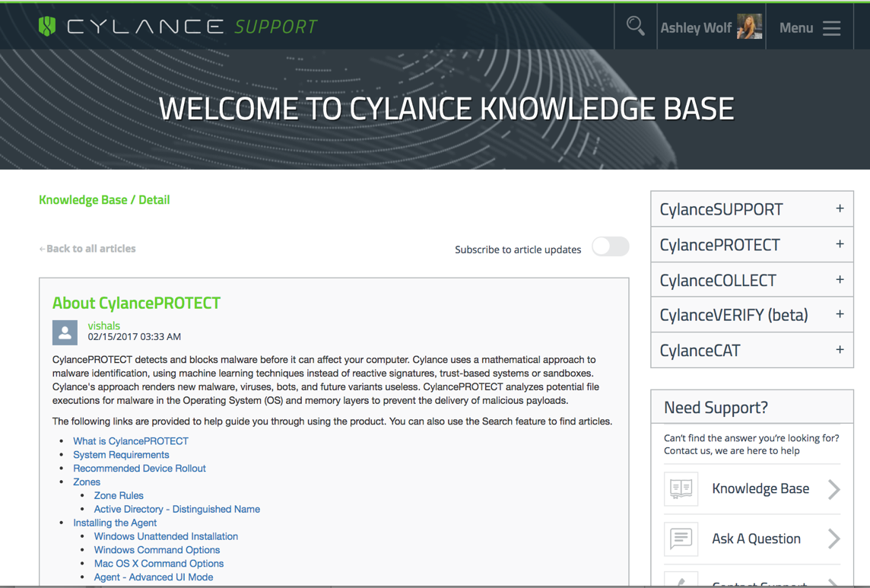Viewport: 870px width, 588px height.
Task: Open Windows Unattended Installation link
Action: [x=166, y=536]
